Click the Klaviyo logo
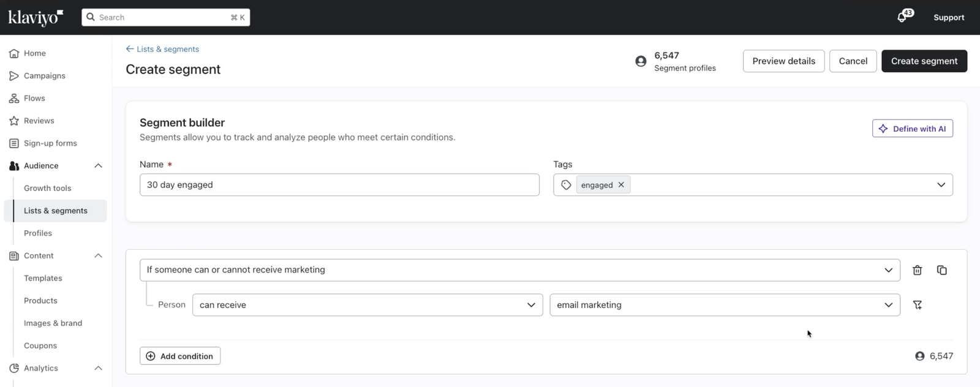The height and width of the screenshot is (387, 980). coord(35,17)
